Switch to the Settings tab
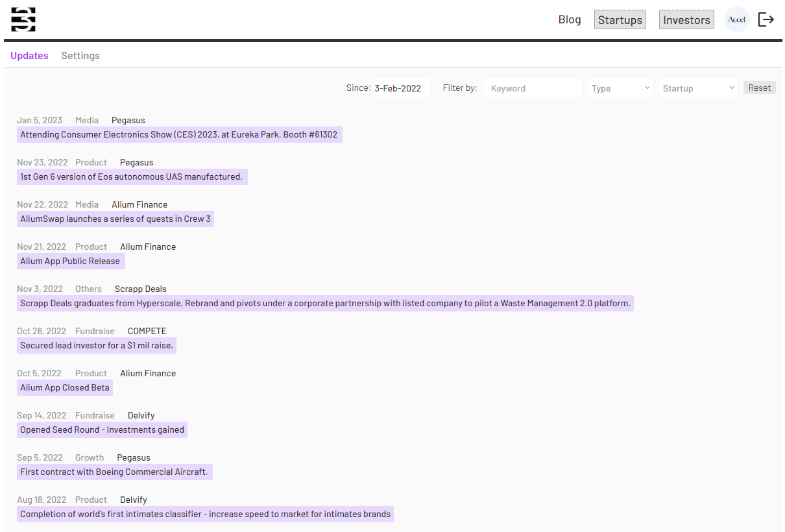785x532 pixels. 80,56
